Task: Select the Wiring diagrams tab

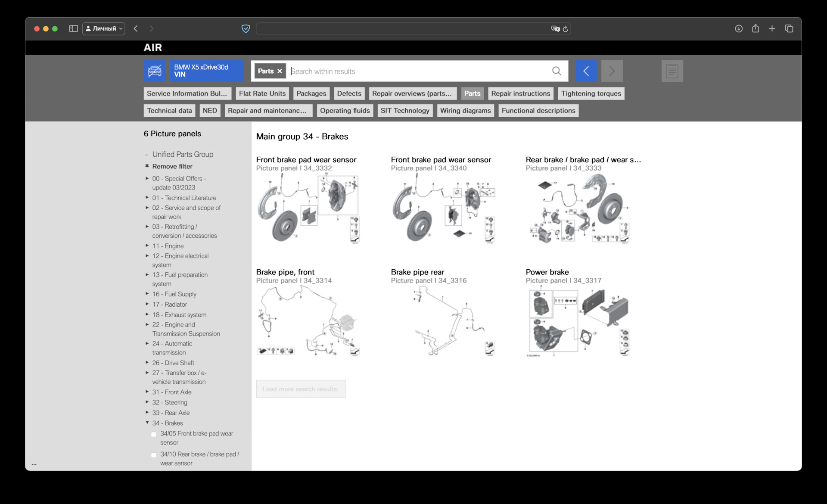Action: tap(465, 111)
